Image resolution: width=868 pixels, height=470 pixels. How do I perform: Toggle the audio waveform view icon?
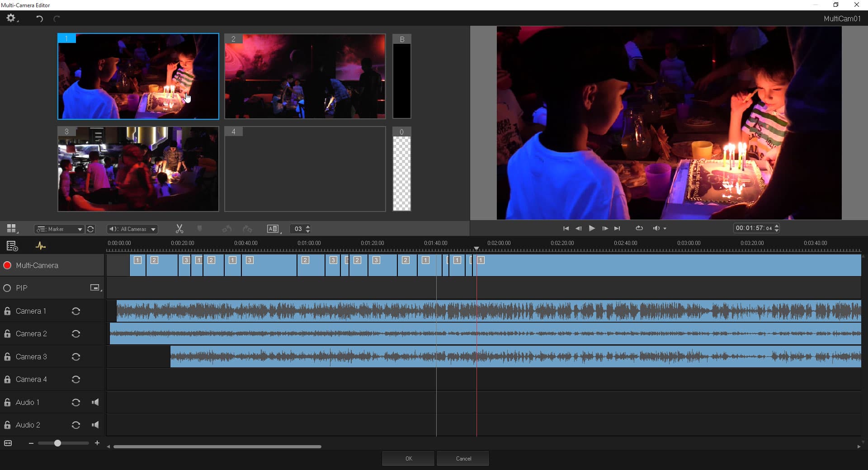click(x=41, y=246)
